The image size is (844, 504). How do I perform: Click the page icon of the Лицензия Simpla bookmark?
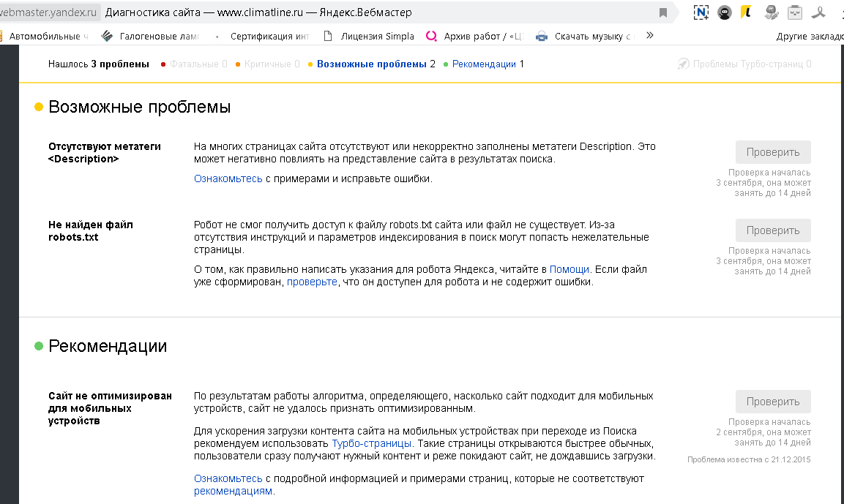[328, 36]
